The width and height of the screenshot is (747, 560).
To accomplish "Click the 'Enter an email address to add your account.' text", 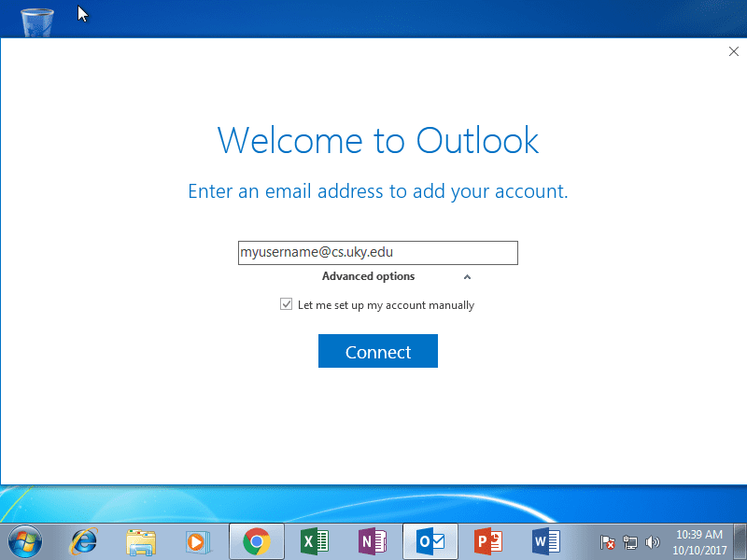I will (x=378, y=191).
